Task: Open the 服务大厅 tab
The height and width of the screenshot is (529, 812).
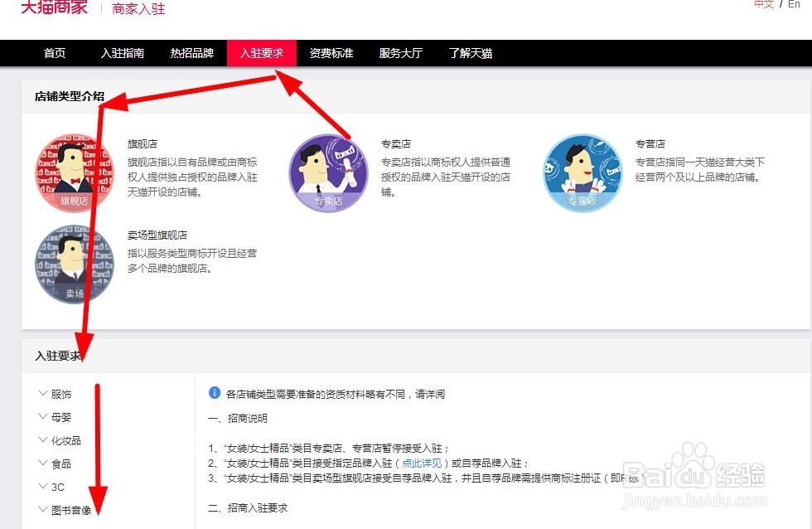Action: pos(400,52)
